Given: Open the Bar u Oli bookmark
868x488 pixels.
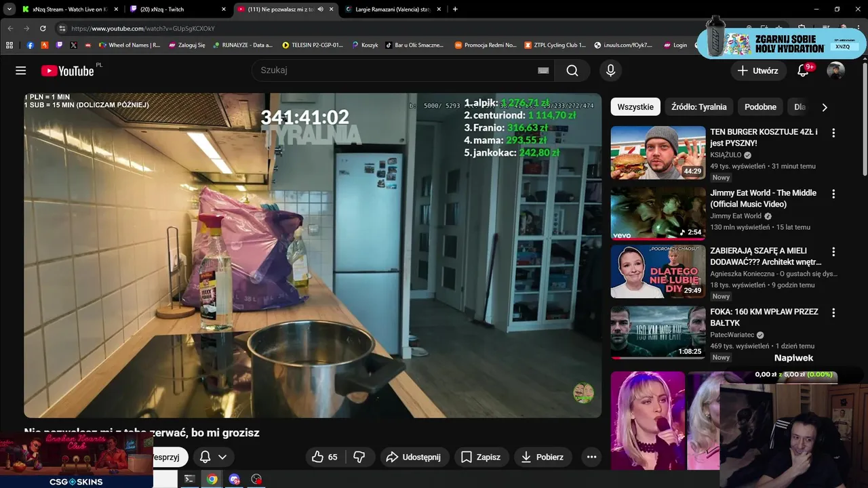Looking at the screenshot, I should (414, 45).
